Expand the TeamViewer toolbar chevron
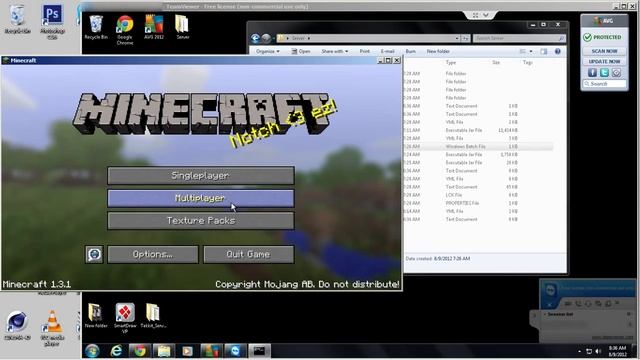The width and height of the screenshot is (640, 360). tap(486, 15)
